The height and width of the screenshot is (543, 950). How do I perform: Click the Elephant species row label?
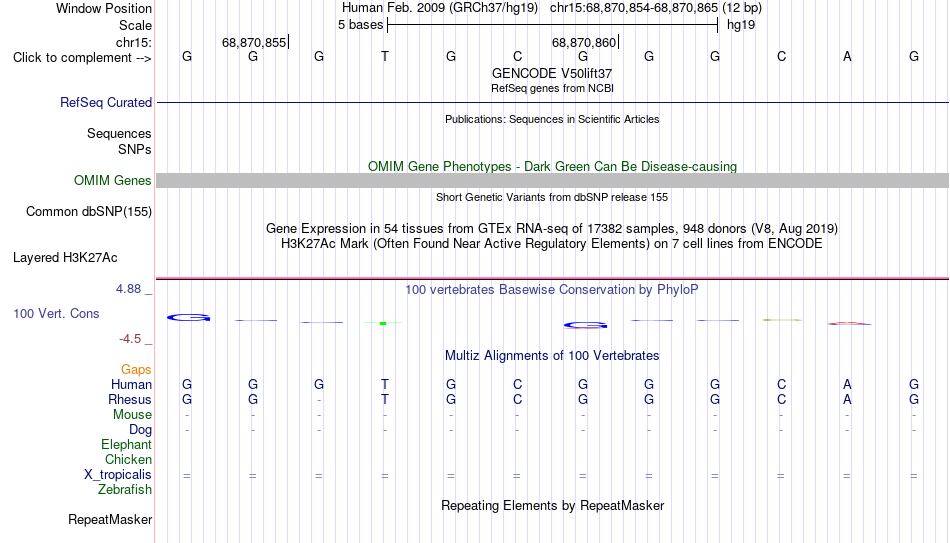126,445
